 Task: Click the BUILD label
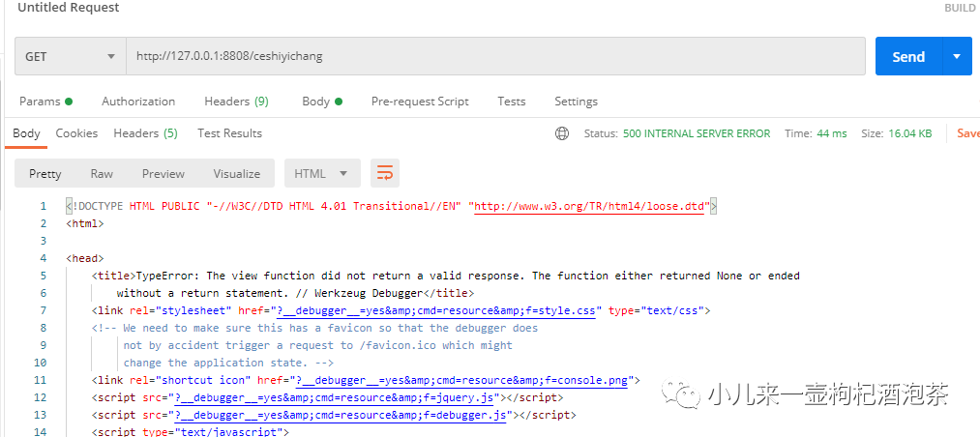coord(960,8)
